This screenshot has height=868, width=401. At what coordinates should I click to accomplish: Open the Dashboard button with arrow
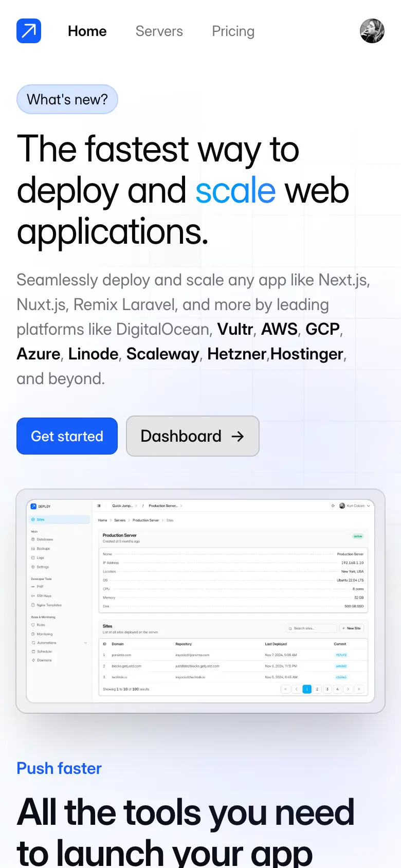pyautogui.click(x=193, y=436)
